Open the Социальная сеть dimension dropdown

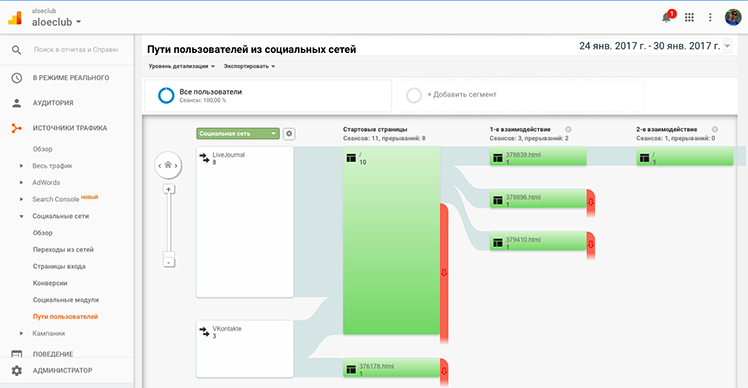click(238, 134)
